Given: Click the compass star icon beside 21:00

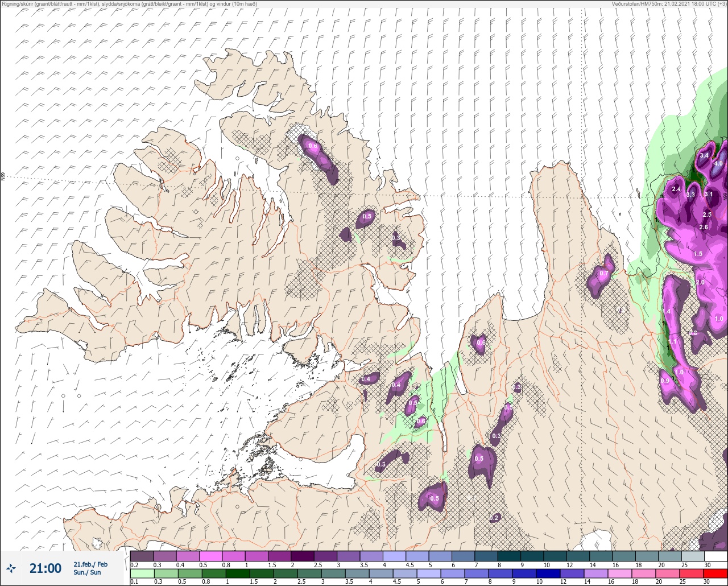Looking at the screenshot, I should (11, 568).
